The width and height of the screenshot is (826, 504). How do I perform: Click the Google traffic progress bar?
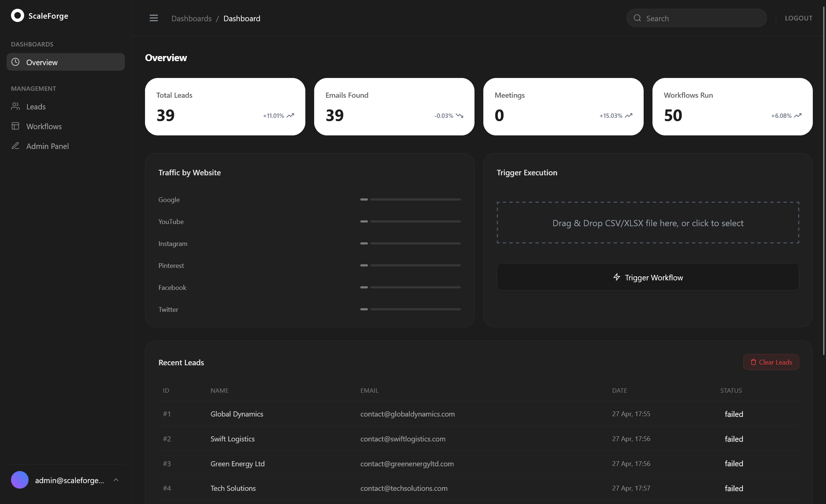(410, 199)
